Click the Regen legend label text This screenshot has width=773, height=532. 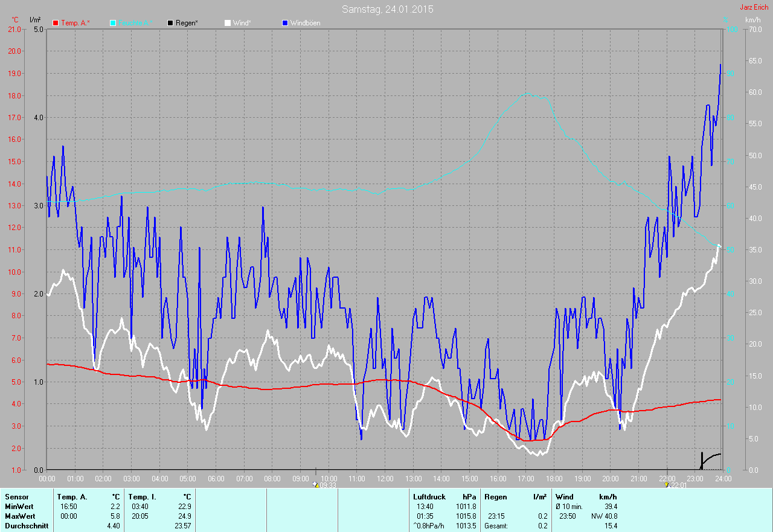191,23
